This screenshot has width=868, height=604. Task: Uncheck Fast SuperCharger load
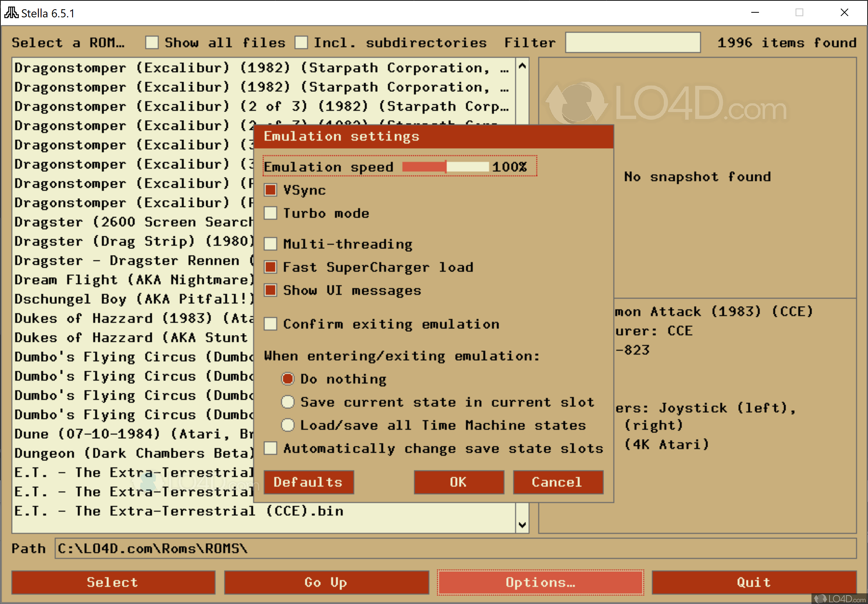[x=270, y=267]
